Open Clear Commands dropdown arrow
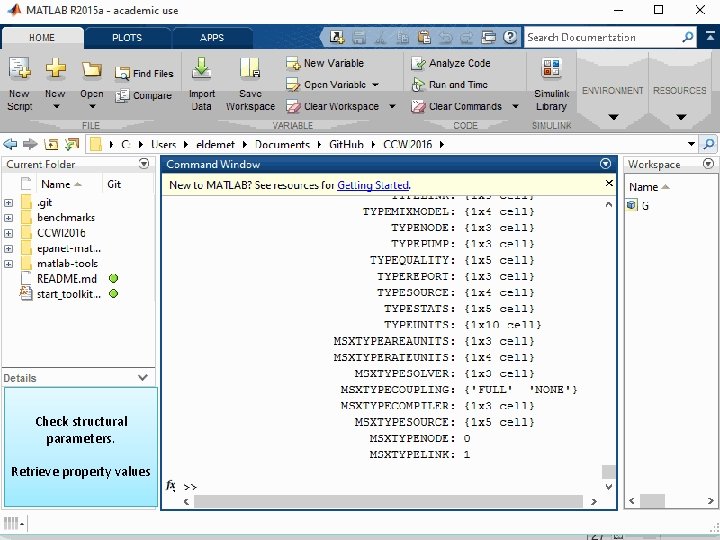This screenshot has width=720, height=540. pos(515,107)
